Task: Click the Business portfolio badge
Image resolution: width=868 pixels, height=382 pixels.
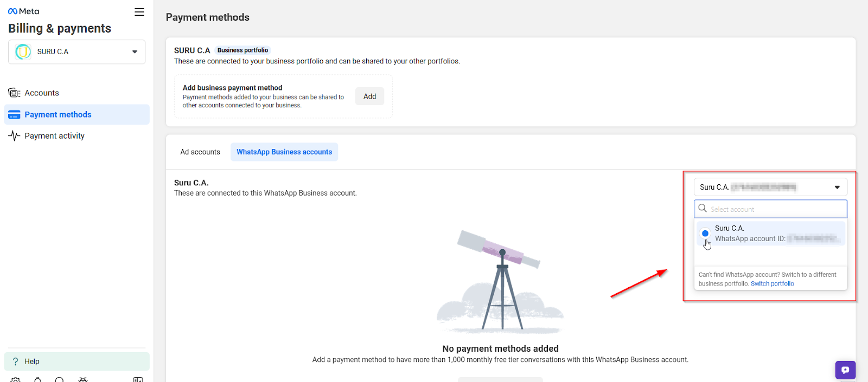Action: coord(242,50)
